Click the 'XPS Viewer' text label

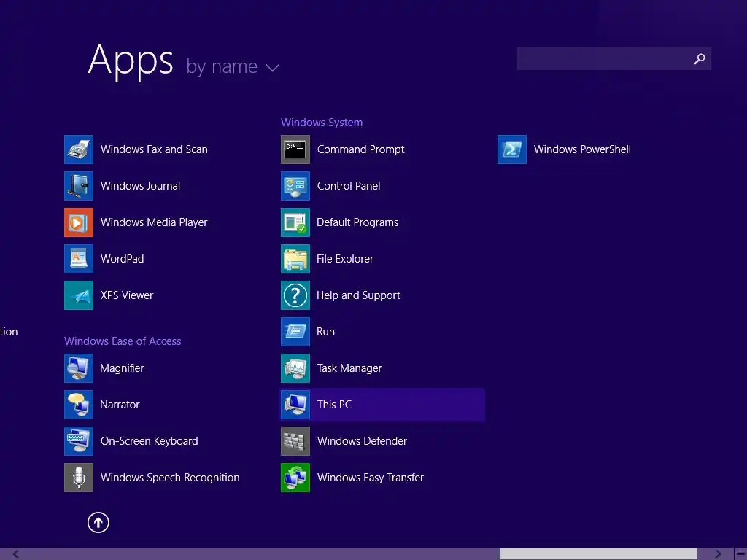127,295
